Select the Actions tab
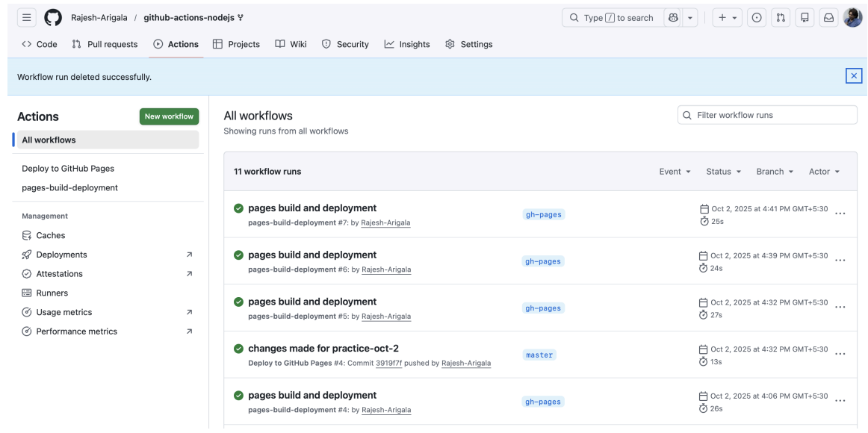 tap(176, 44)
